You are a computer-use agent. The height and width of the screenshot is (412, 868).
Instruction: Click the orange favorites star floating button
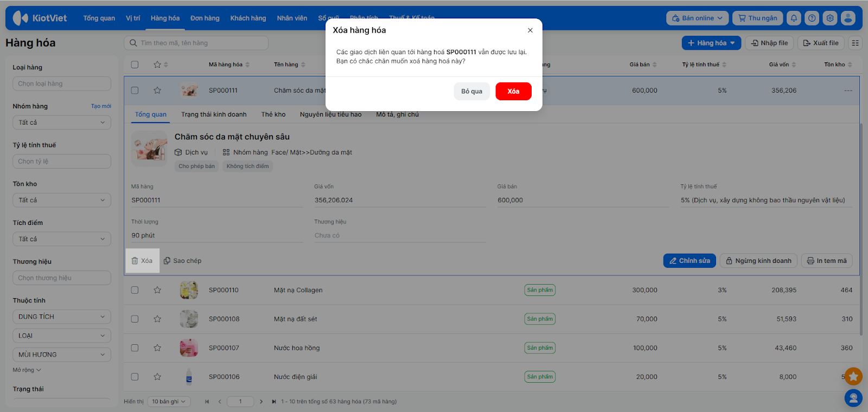853,376
